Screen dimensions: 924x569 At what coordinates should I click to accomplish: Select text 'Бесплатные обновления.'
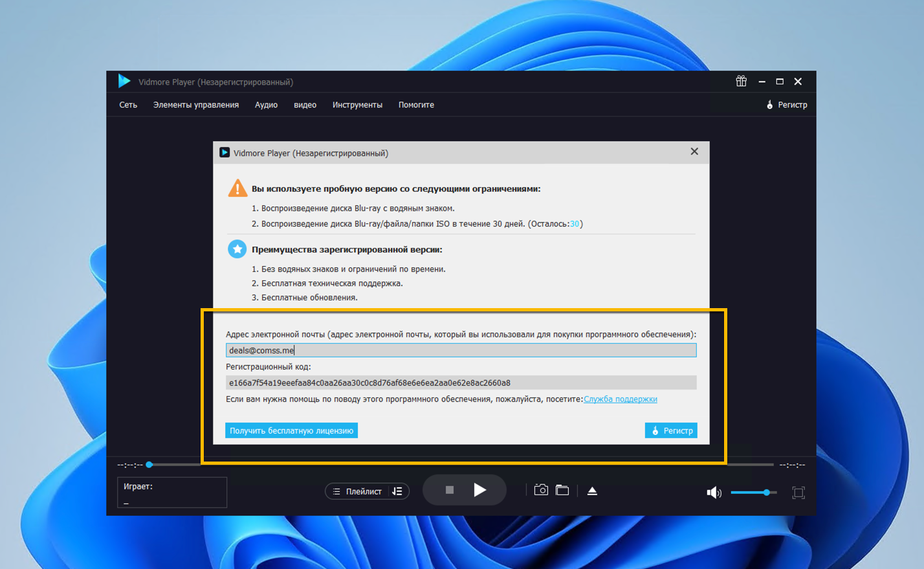tap(309, 298)
